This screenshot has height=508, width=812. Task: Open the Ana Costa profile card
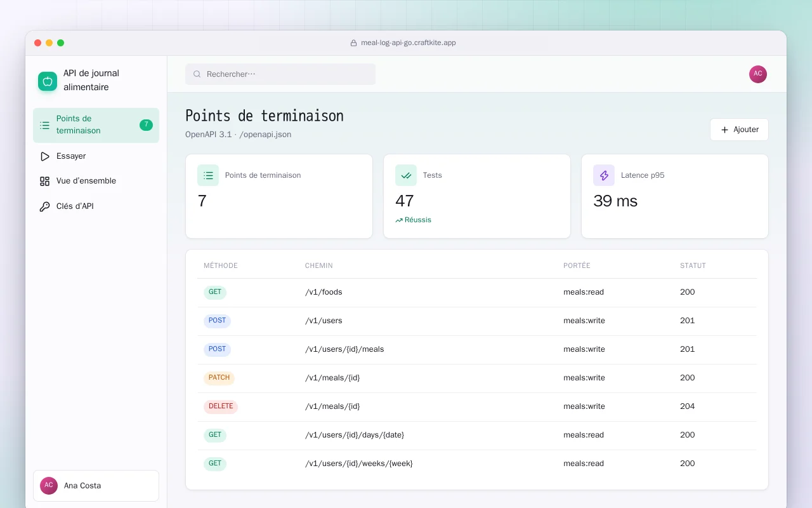pyautogui.click(x=96, y=486)
